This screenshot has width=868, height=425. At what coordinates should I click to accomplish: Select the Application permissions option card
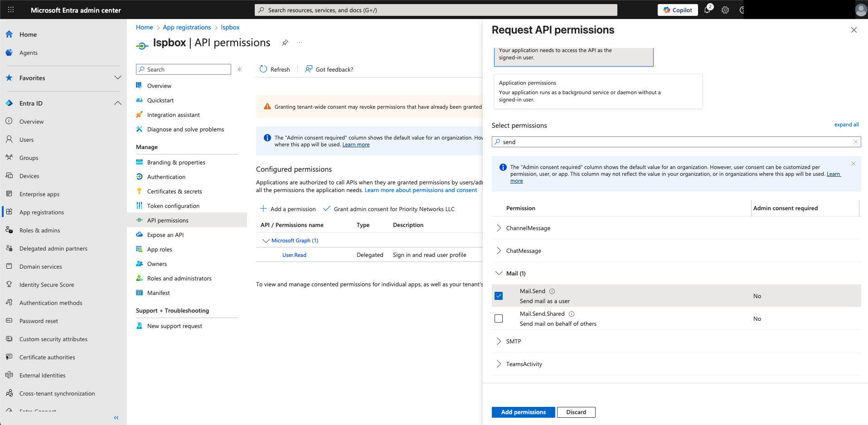tap(597, 91)
